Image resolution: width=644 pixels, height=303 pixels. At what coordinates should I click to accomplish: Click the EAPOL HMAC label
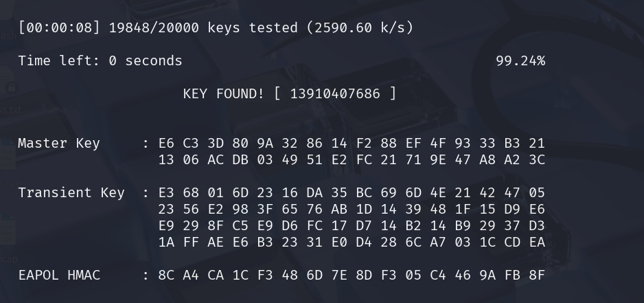click(58, 276)
